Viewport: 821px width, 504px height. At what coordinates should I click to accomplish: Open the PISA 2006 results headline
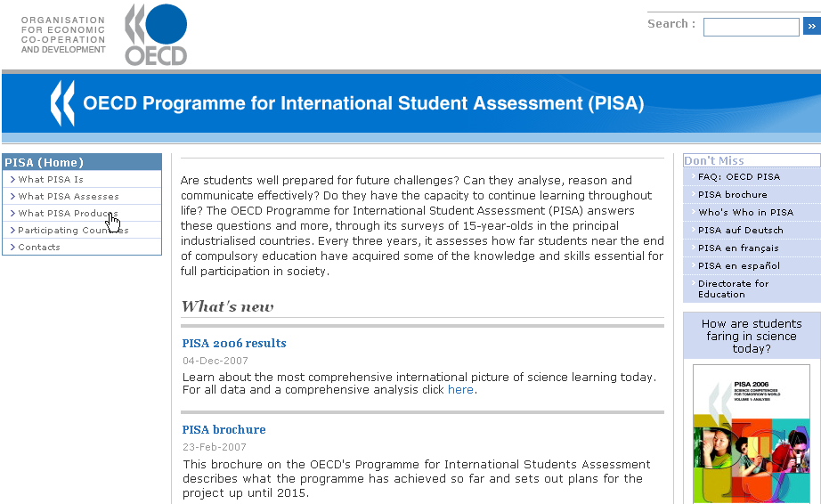(x=234, y=344)
